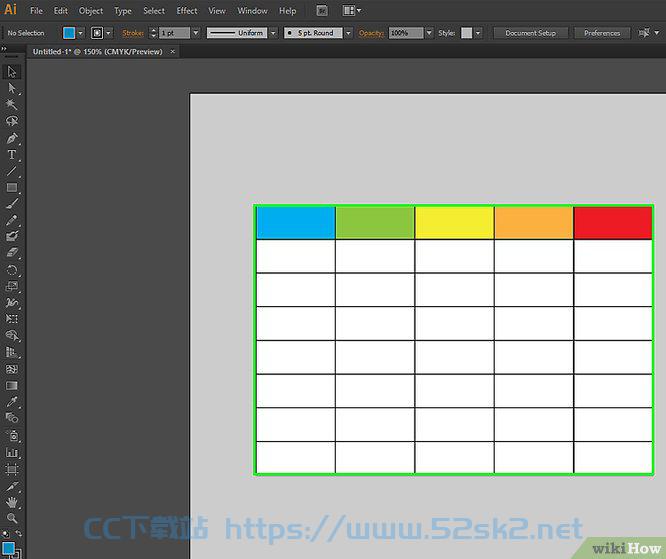The height and width of the screenshot is (559, 666).
Task: Choose the Perspective Grid tool
Action: (11, 353)
